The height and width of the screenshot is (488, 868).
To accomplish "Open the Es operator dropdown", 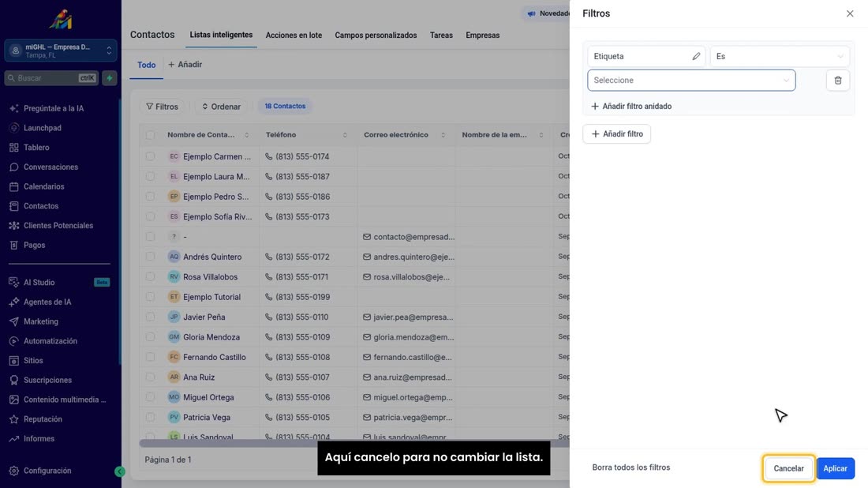I will [780, 57].
